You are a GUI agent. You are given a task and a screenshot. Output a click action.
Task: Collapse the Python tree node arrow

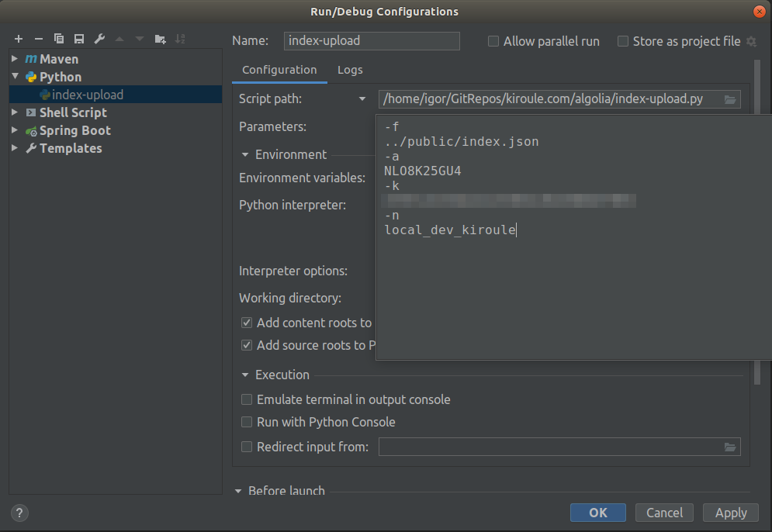pyautogui.click(x=15, y=76)
